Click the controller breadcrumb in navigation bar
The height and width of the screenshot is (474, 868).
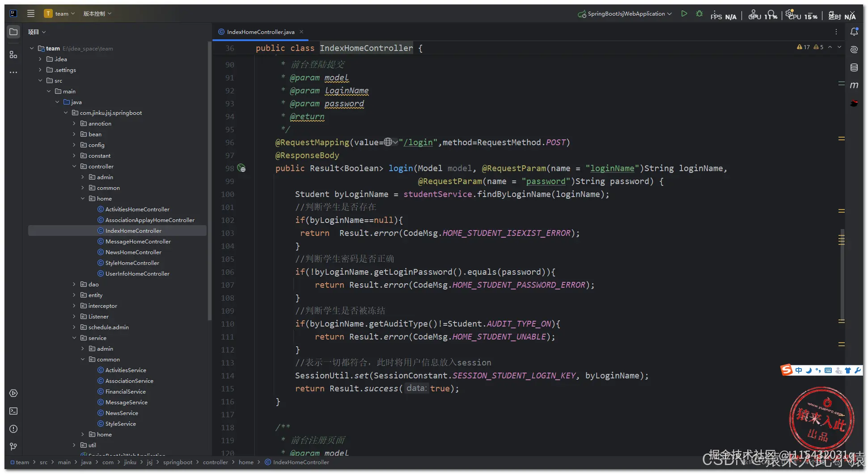coord(215,462)
